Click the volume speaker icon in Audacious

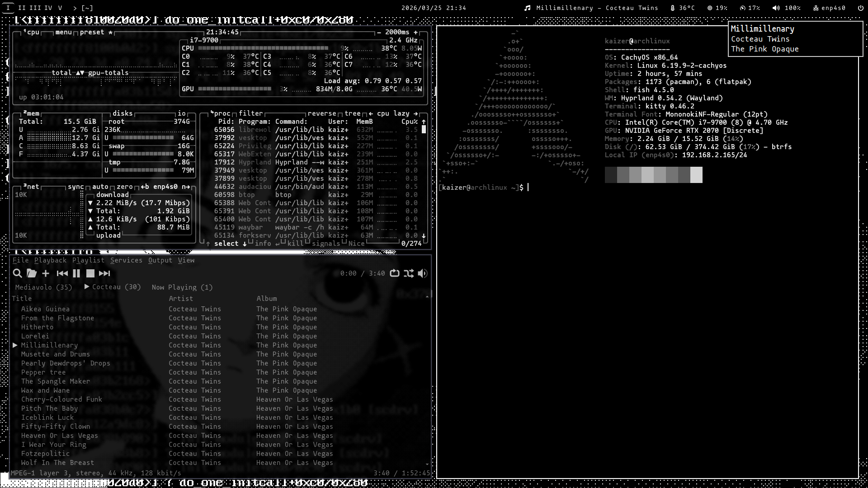[x=423, y=273]
